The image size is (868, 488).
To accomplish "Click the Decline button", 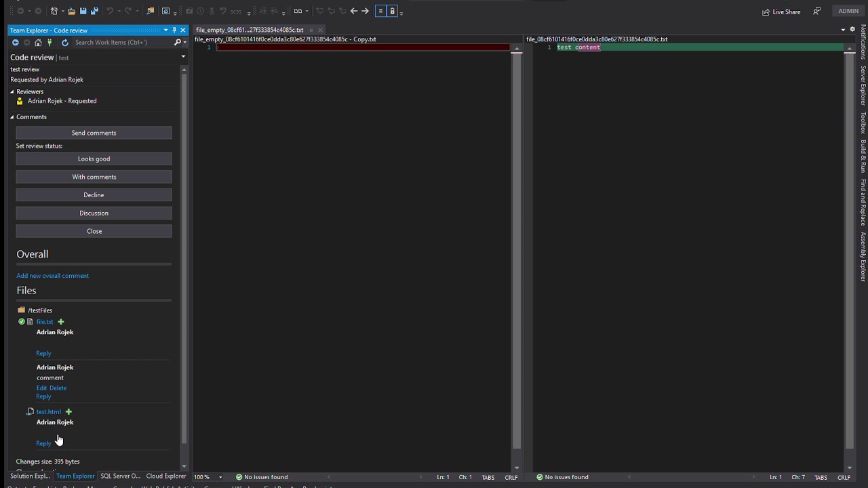I will click(94, 195).
